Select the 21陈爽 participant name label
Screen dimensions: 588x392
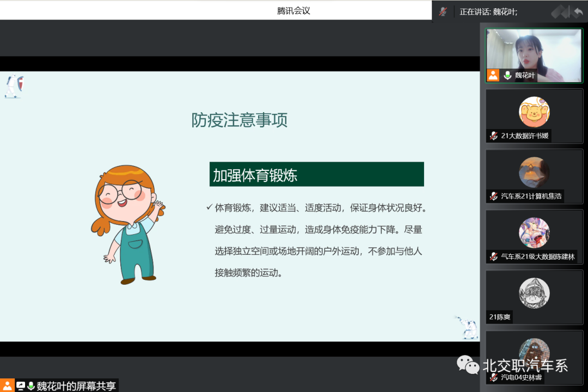coord(500,317)
